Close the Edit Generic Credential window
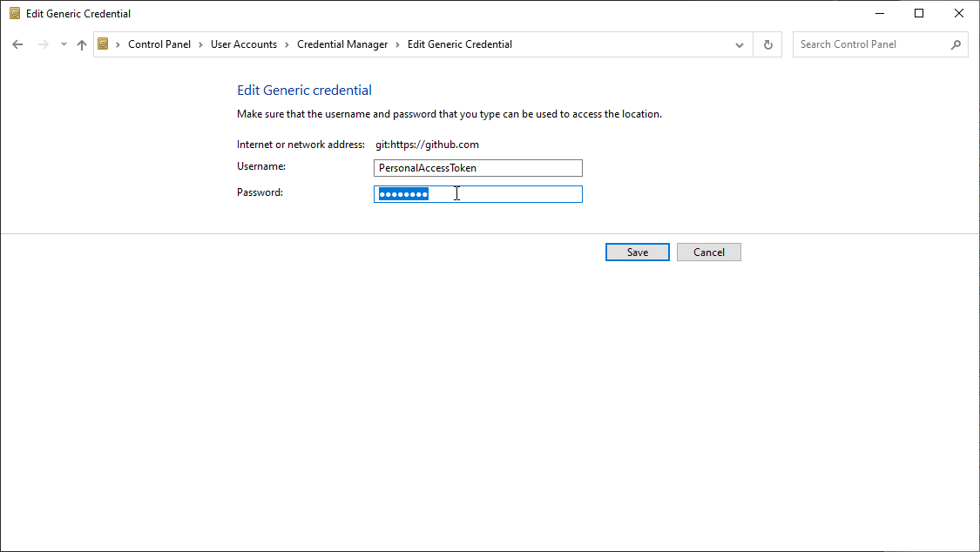This screenshot has width=980, height=552. (959, 13)
